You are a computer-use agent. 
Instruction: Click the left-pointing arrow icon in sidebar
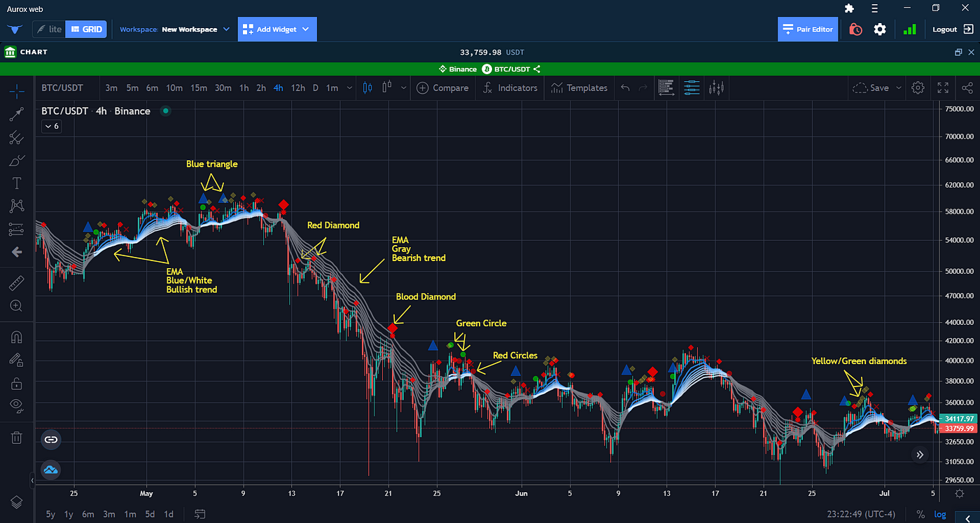pyautogui.click(x=17, y=252)
